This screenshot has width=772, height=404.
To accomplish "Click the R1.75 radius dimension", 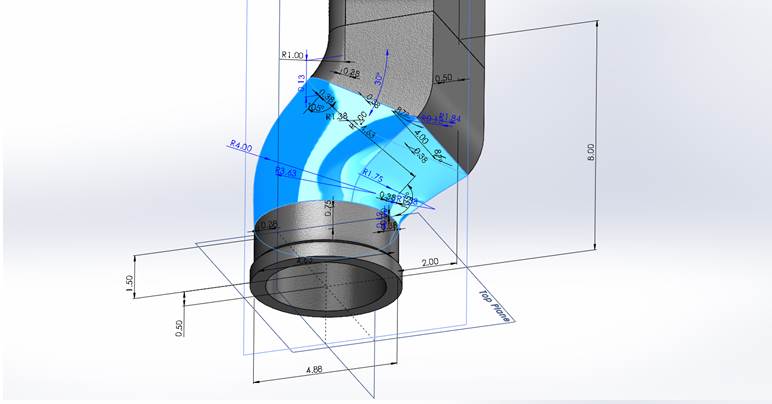I will 372,175.
